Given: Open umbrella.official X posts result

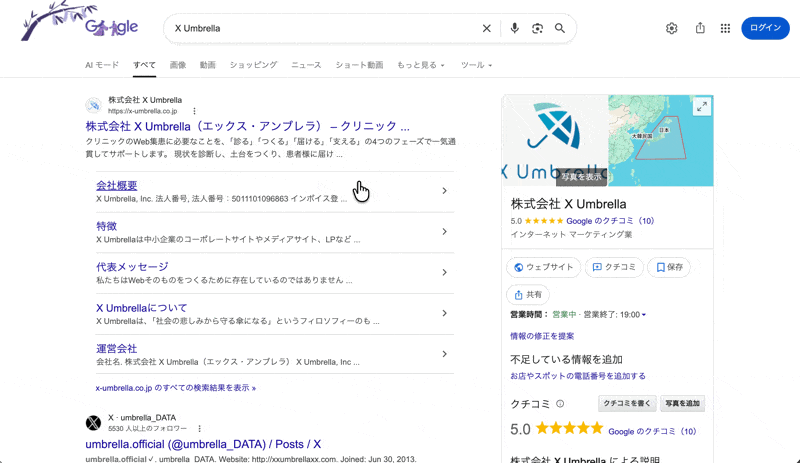Looking at the screenshot, I should click(203, 444).
